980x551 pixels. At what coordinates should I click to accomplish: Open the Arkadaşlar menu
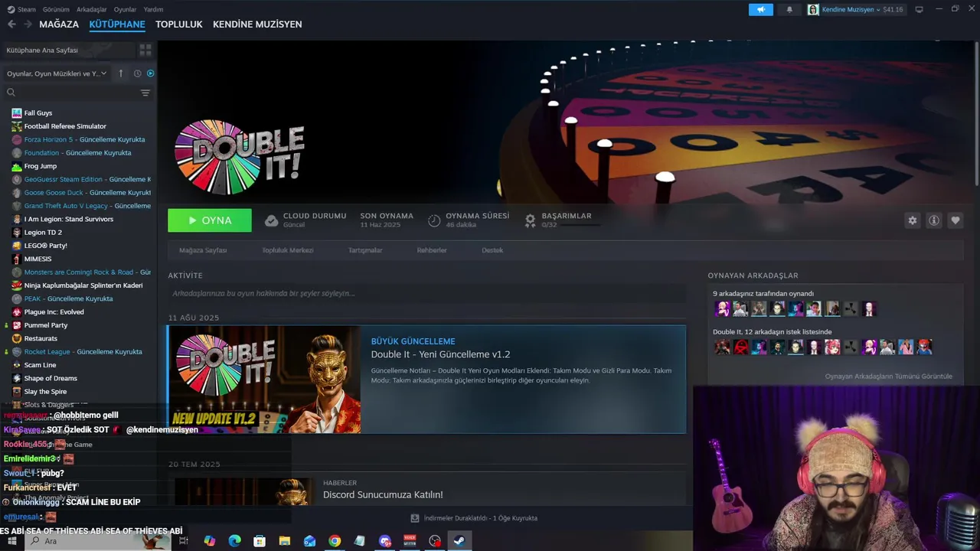click(x=92, y=9)
